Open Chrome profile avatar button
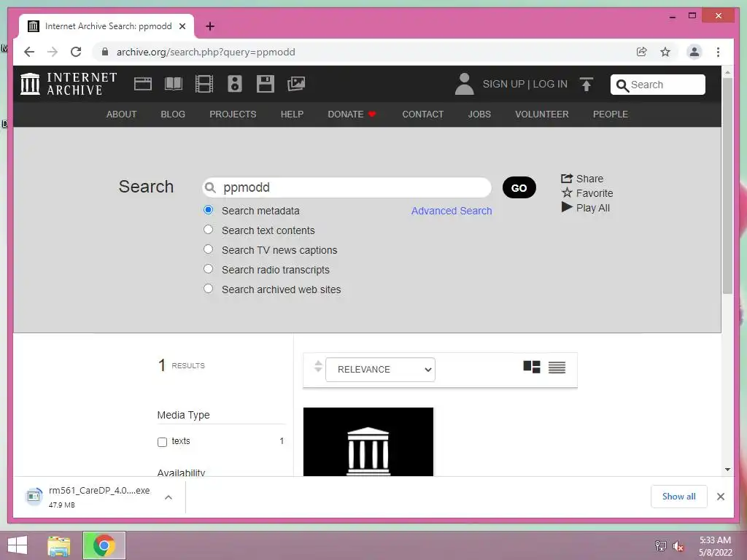747x560 pixels. [694, 52]
